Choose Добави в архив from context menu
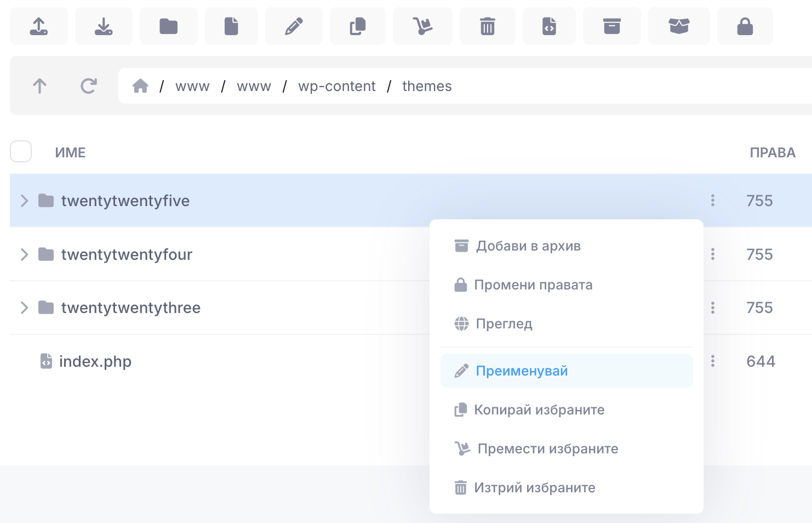The height and width of the screenshot is (523, 812). (567, 246)
